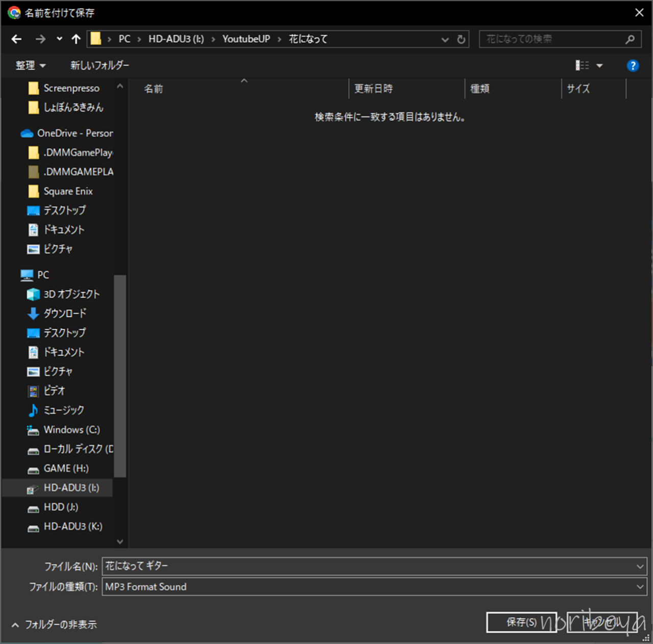Screen dimensions: 653x644
Task: Select YoutubeUP in the breadcrumb
Action: pyautogui.click(x=246, y=39)
